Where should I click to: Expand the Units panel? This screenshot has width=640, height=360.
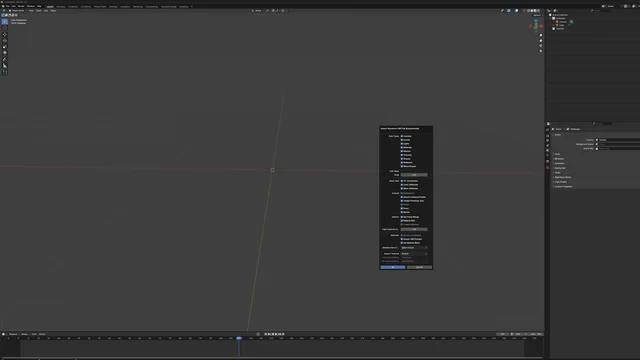(557, 154)
